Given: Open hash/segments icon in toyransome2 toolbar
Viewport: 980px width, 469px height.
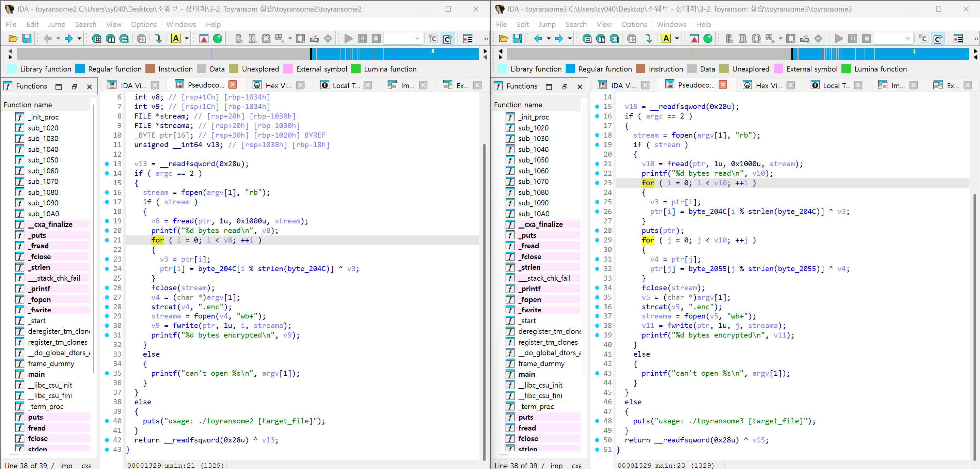Looking at the screenshot, I should 97,38.
